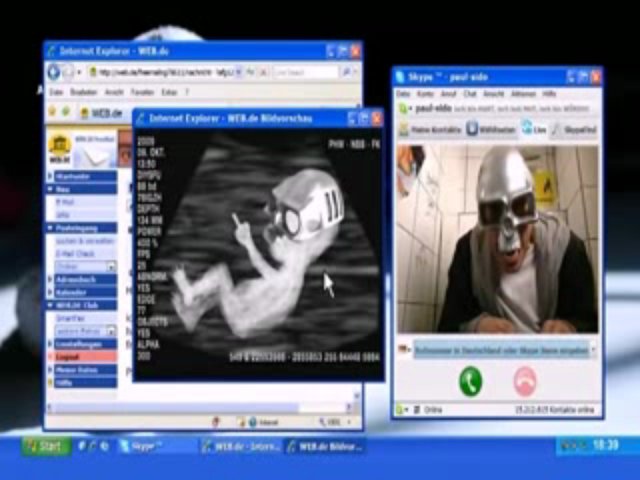This screenshot has width=640, height=480.
Task: Click the Internet Explorer back arrow button
Action: point(53,72)
